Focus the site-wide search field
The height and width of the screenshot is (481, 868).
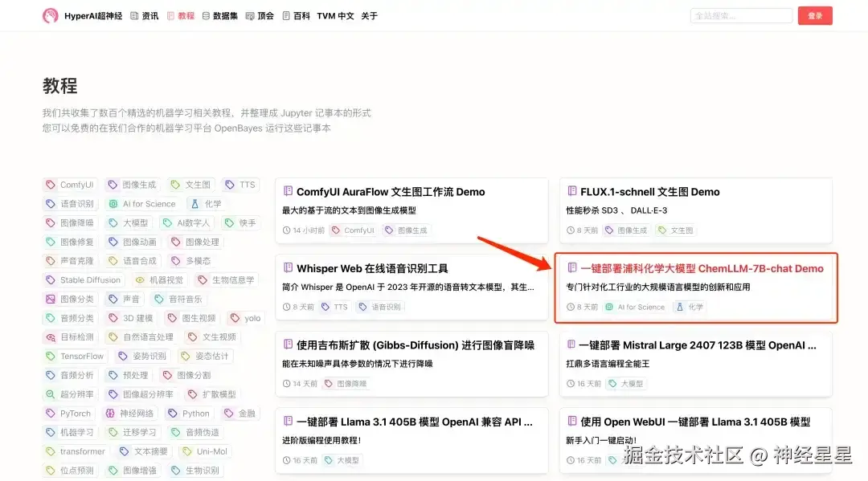point(741,16)
